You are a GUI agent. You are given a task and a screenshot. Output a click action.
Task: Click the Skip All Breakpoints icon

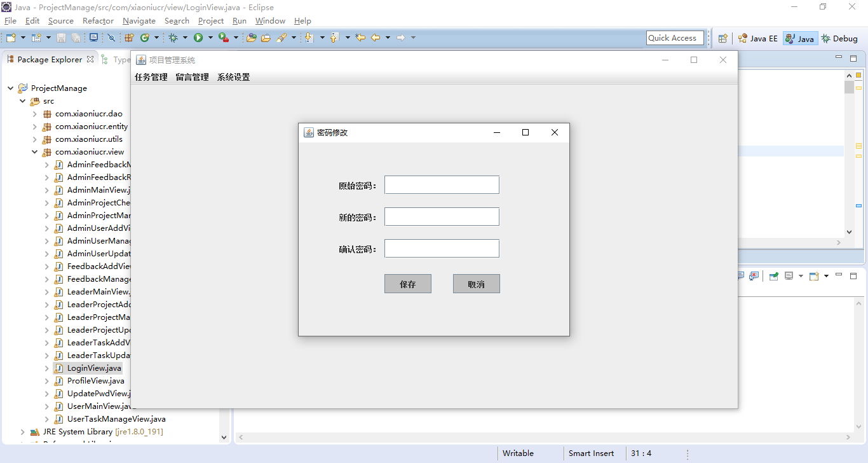pos(111,38)
